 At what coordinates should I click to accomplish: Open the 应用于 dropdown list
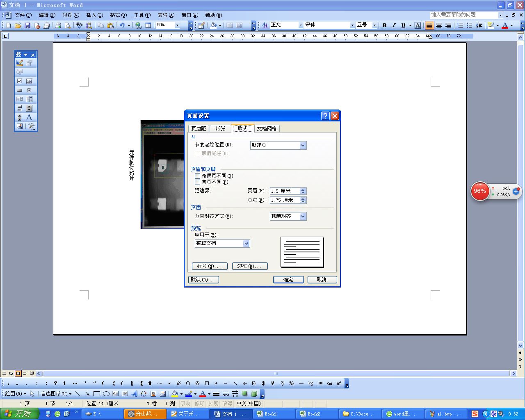point(246,243)
